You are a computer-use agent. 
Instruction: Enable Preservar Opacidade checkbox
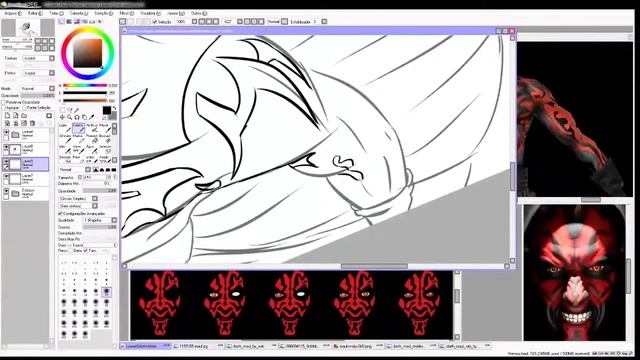(x=3, y=102)
